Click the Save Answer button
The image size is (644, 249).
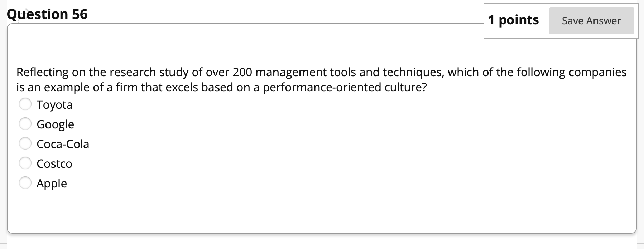[591, 21]
